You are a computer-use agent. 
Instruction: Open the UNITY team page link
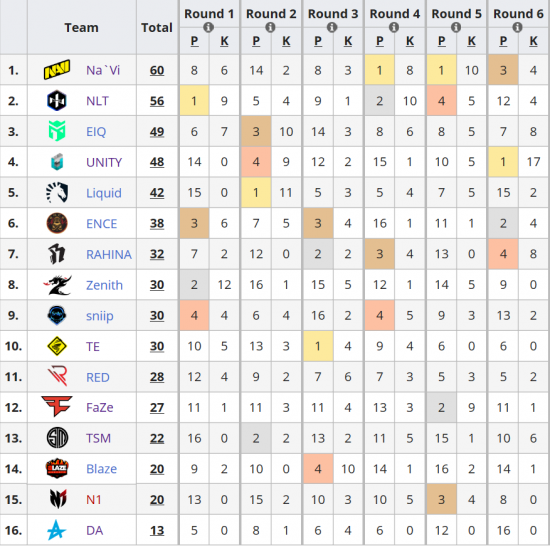point(104,162)
